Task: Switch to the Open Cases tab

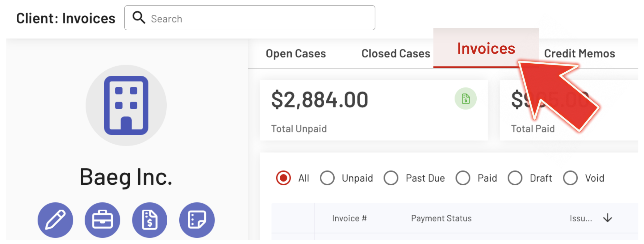Action: point(296,53)
